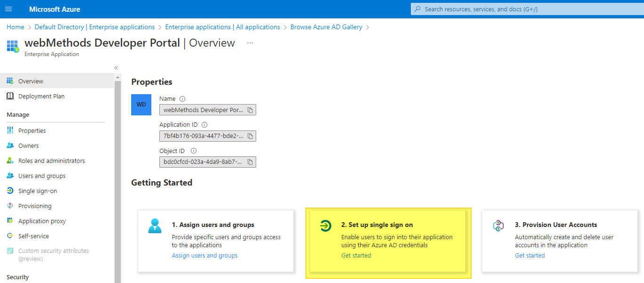Focus the Search resources search box
Viewport: 644px width, 283px height.
pos(527,9)
